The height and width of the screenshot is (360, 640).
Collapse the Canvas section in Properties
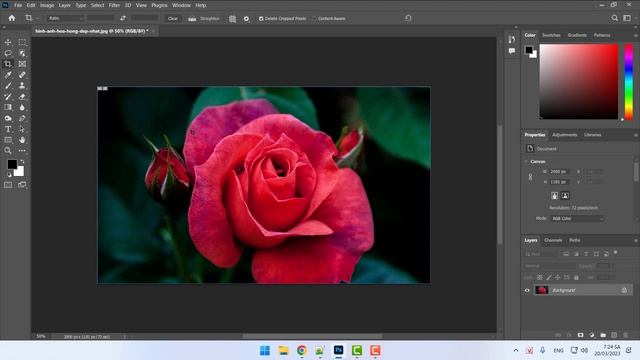[x=526, y=162]
